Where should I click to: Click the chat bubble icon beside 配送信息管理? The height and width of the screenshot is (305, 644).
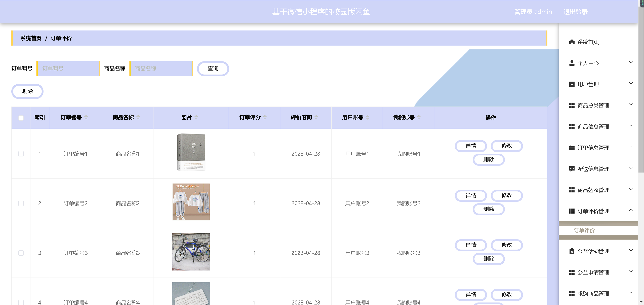572,169
